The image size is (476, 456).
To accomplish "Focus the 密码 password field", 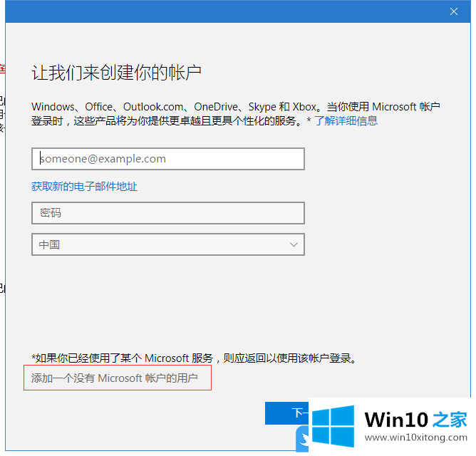I will (x=168, y=213).
